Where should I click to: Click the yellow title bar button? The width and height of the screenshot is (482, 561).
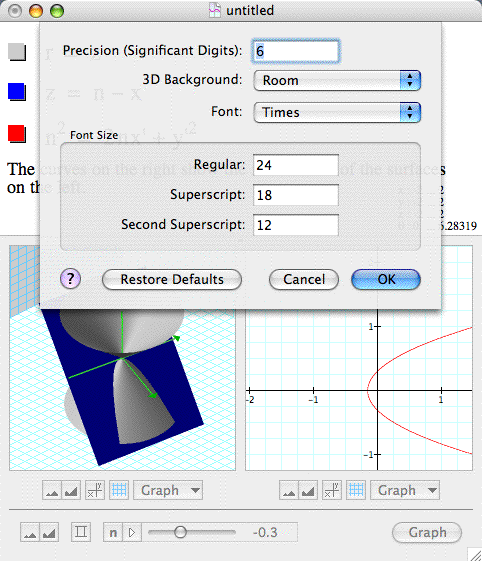[36, 11]
